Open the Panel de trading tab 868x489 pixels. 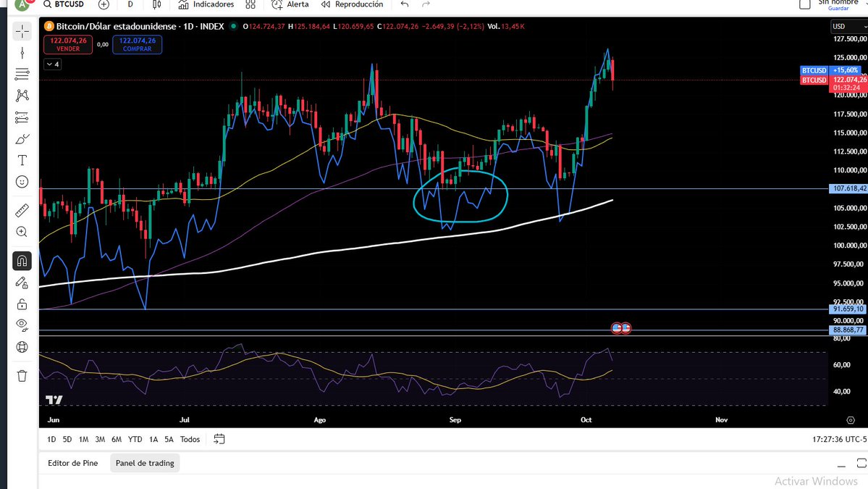[145, 463]
